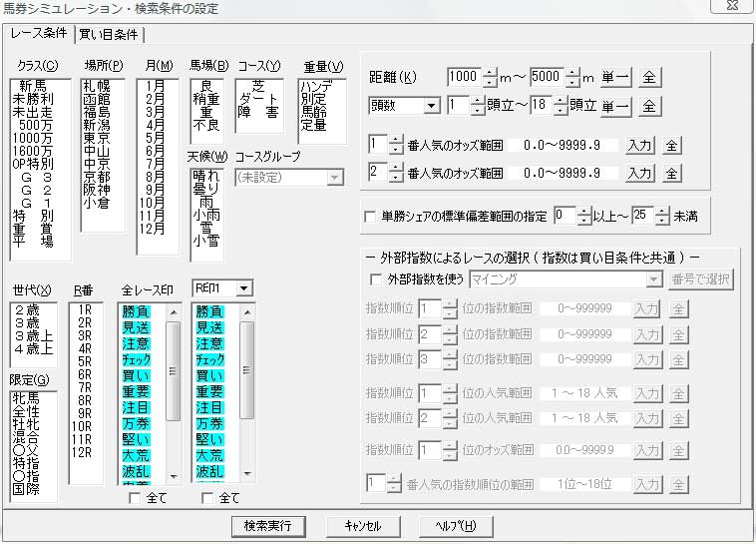Tick 全て checkbox under 全レース印 list
Viewport: 756px width, 544px height.
pos(134,497)
